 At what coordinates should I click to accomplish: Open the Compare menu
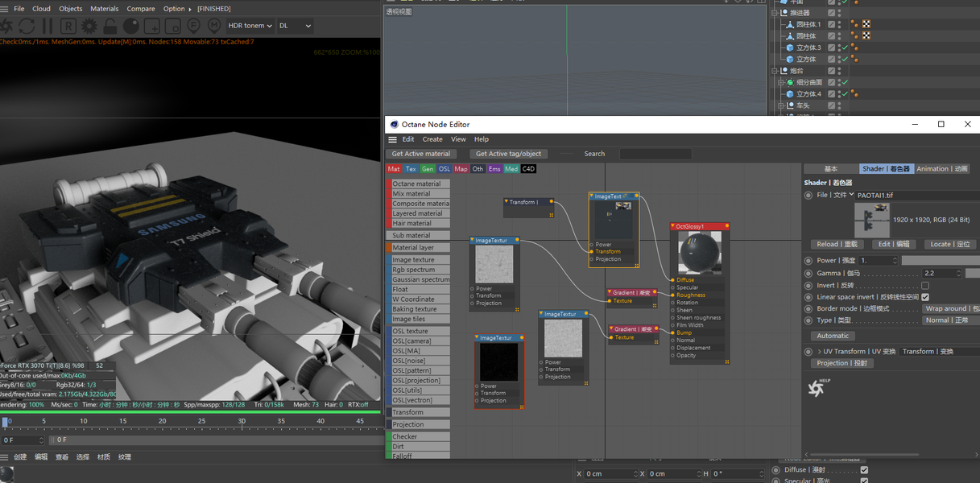[141, 9]
